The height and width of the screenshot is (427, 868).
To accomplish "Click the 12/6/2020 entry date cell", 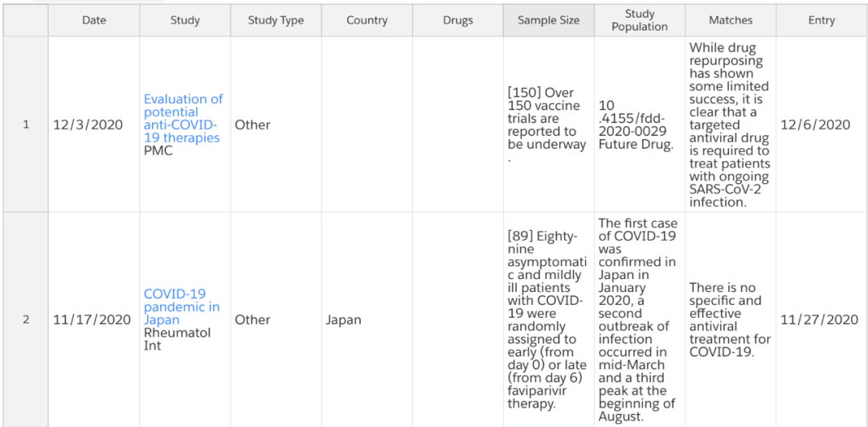I will tap(815, 125).
